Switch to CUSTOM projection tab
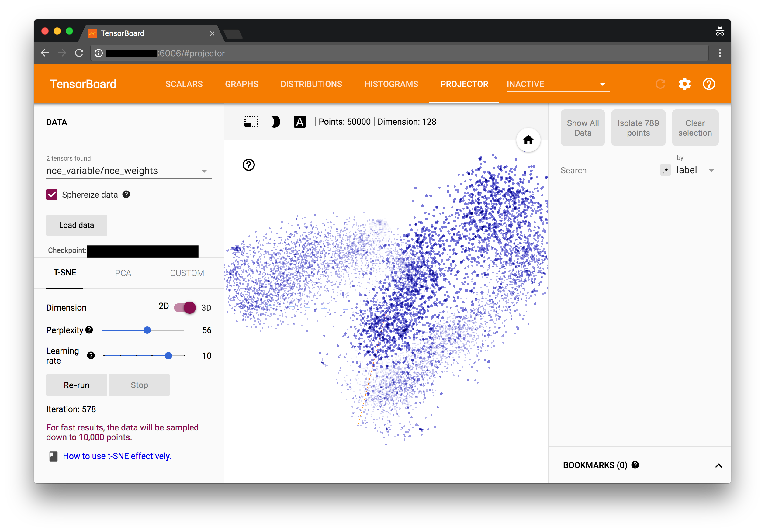 point(187,273)
